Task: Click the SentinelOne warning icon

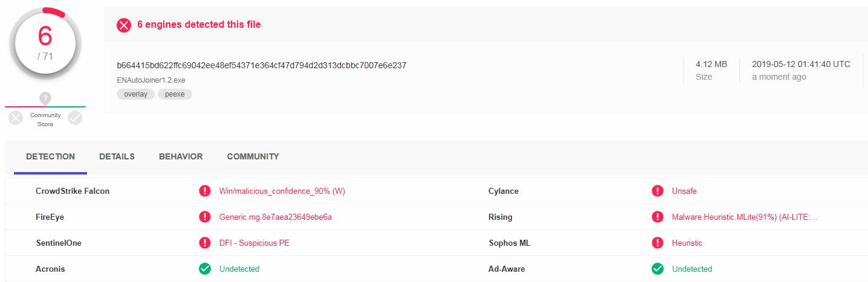Action: click(205, 243)
